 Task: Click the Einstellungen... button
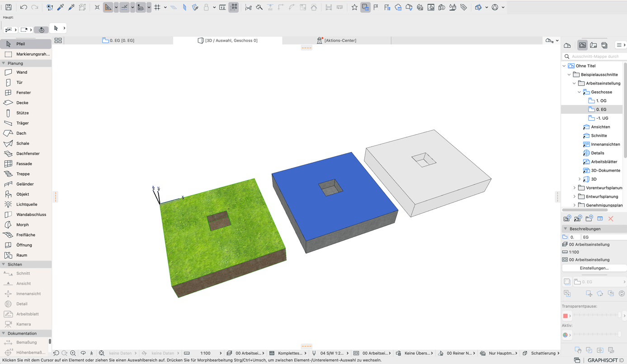pos(594,268)
